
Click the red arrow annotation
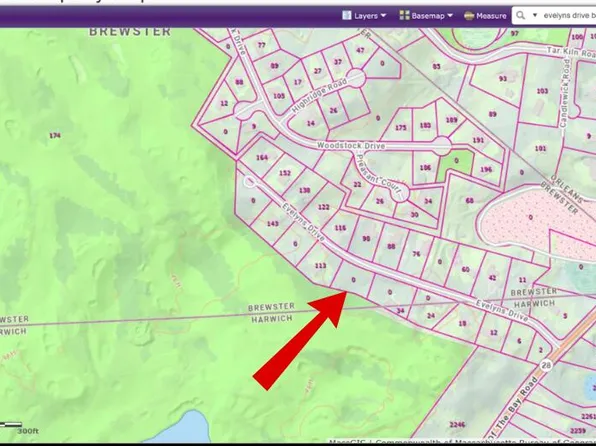pyautogui.click(x=300, y=340)
